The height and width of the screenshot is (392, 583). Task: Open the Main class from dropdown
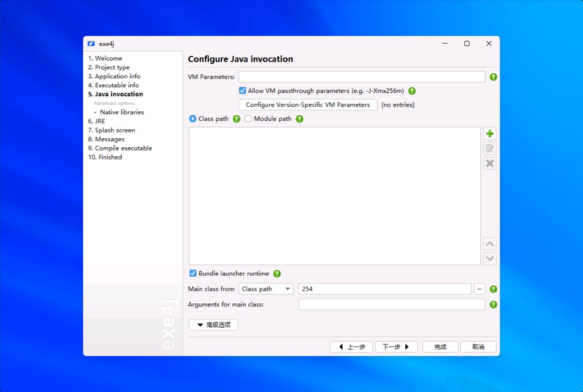266,289
